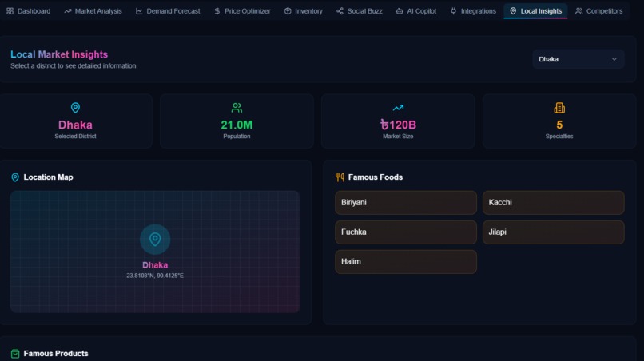The image size is (644, 361).
Task: Switch to Social Buzz tab
Action: tap(360, 11)
